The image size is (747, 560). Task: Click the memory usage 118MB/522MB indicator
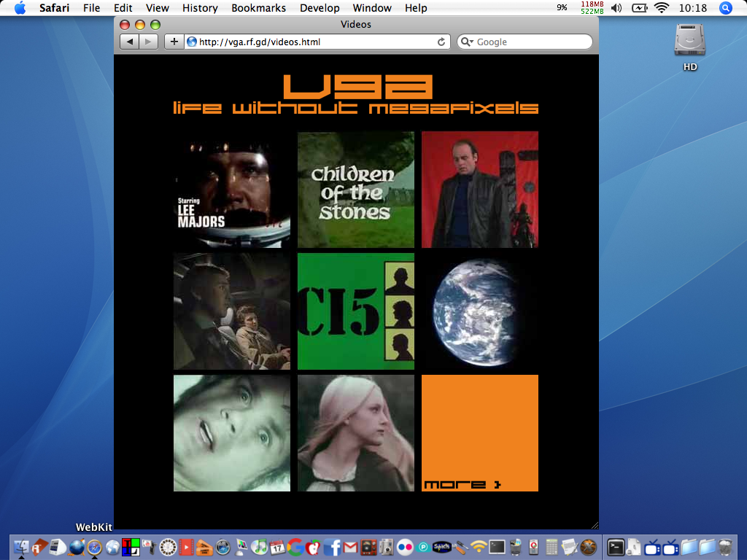592,7
